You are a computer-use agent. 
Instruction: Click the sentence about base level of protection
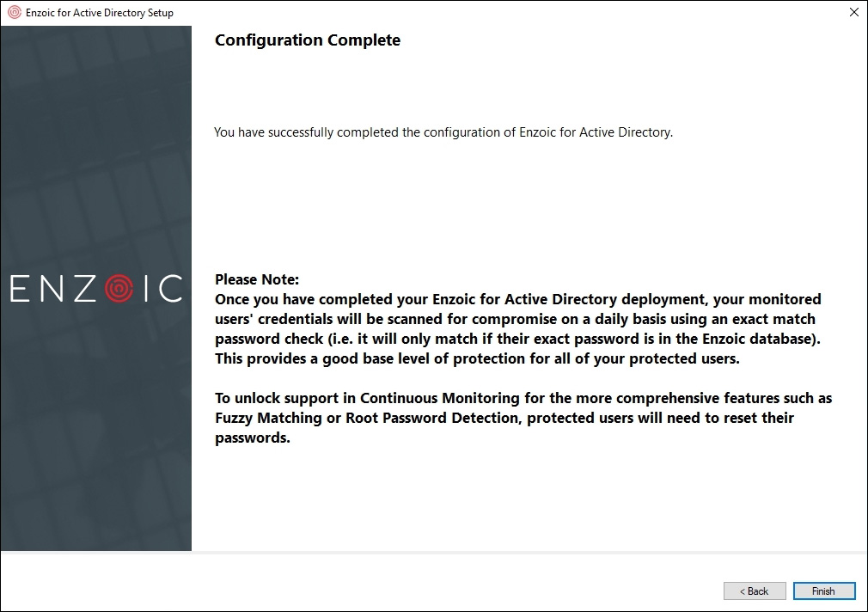pos(477,358)
